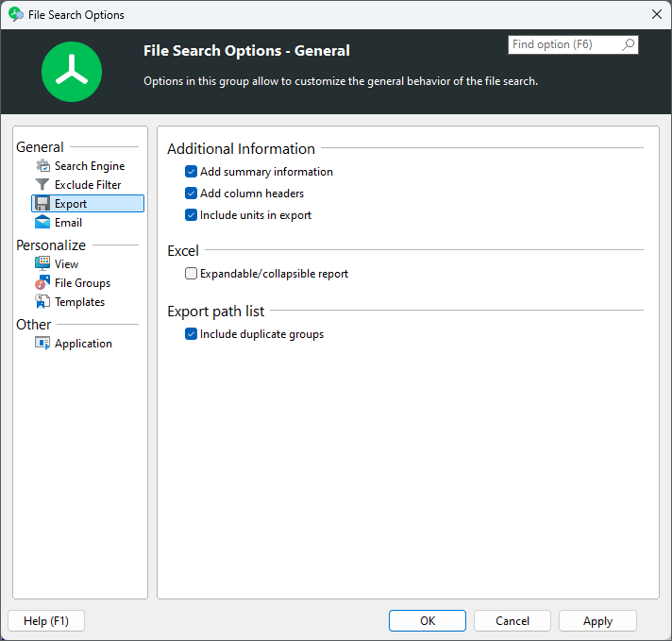Toggle Add summary information checkbox

tap(192, 172)
